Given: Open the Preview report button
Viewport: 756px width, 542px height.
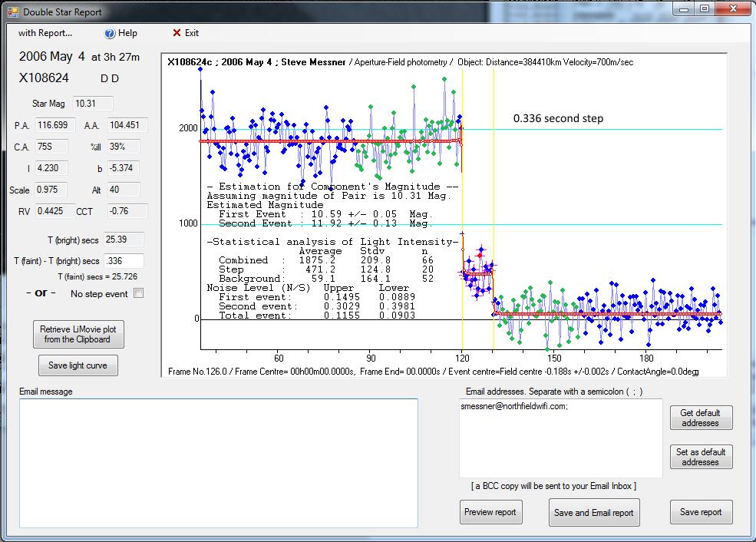Looking at the screenshot, I should (491, 512).
